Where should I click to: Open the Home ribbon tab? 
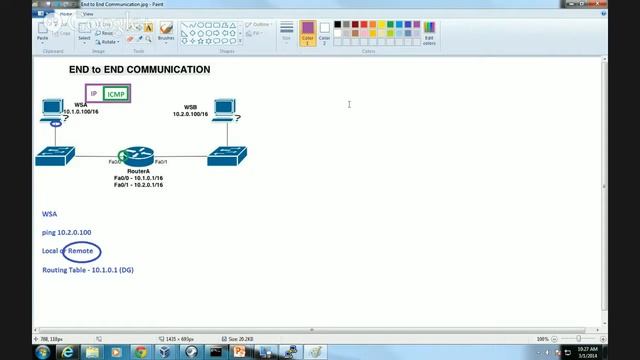[65, 14]
